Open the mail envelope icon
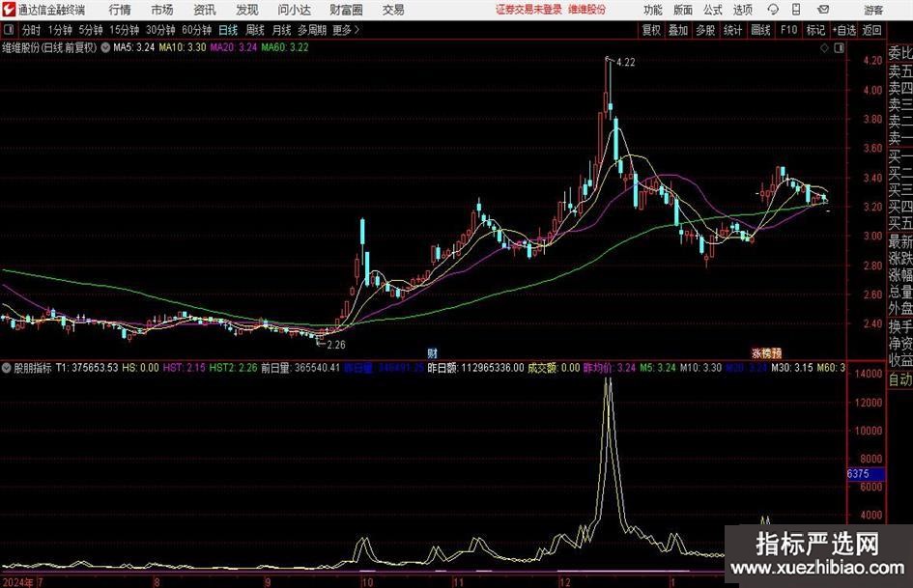913x588 pixels. click(823, 10)
